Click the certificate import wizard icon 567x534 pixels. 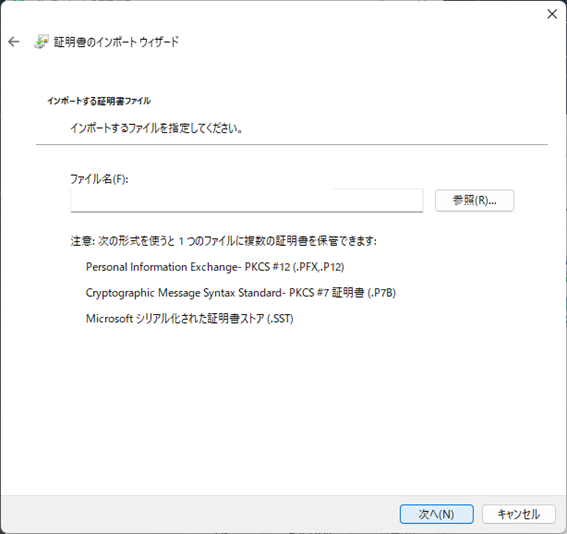41,42
